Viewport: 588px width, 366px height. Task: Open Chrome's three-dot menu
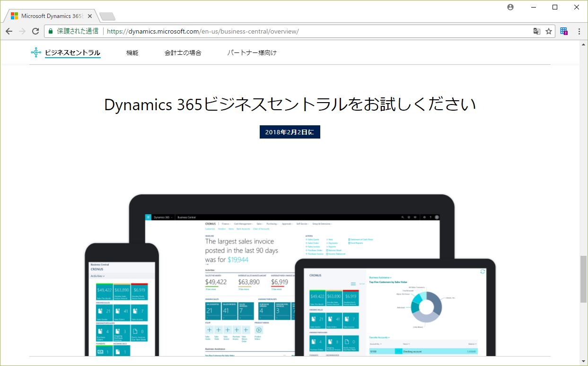(x=579, y=31)
